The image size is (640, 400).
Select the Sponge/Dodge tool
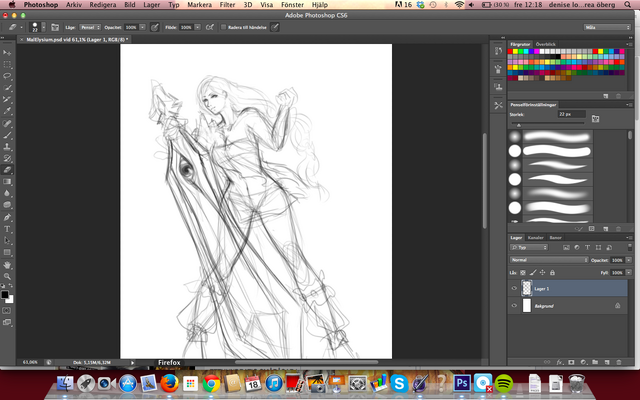7,205
